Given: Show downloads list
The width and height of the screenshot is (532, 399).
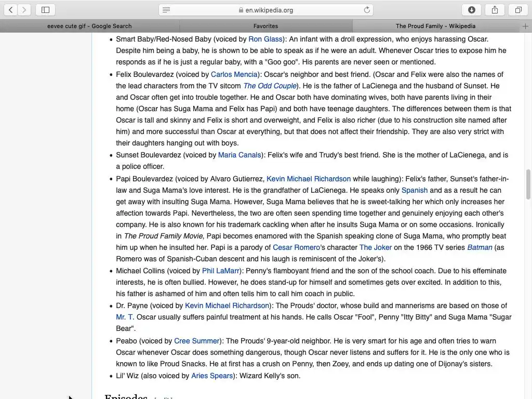Looking at the screenshot, I should click(472, 10).
